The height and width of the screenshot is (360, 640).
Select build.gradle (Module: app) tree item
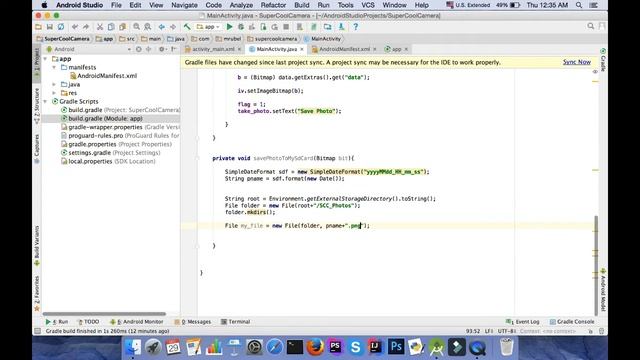(x=102, y=118)
